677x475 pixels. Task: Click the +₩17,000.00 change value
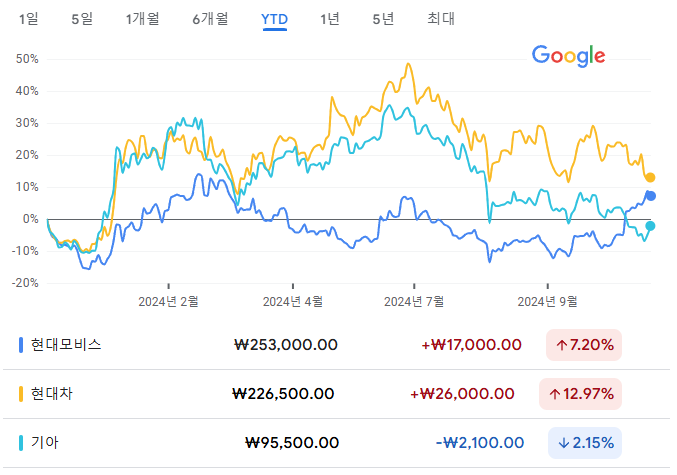click(471, 345)
